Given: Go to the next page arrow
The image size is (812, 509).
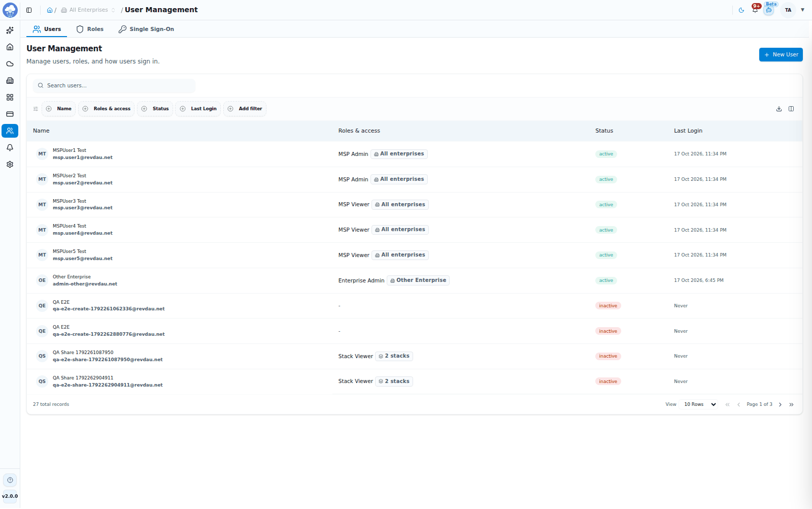Looking at the screenshot, I should (780, 405).
